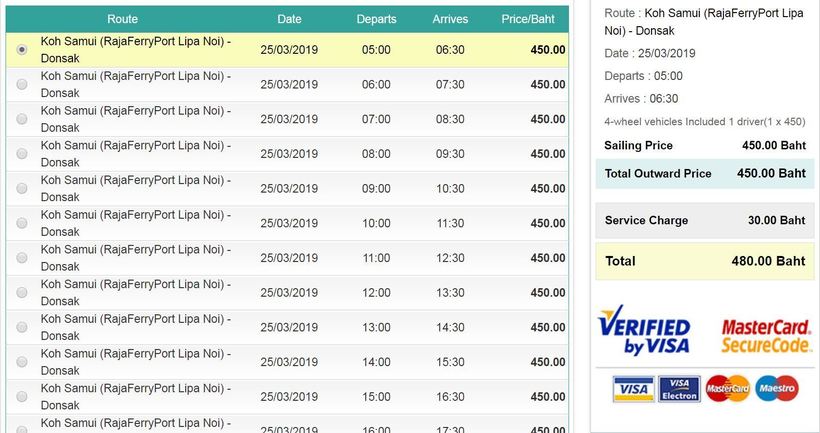This screenshot has height=433, width=820.
Task: Select the 06:00 departure radio button
Action: point(22,84)
